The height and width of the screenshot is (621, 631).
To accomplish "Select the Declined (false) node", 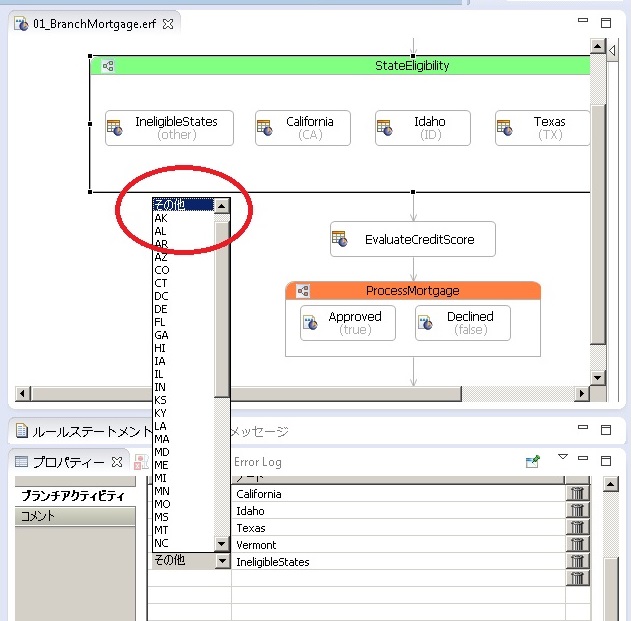I will tap(463, 323).
